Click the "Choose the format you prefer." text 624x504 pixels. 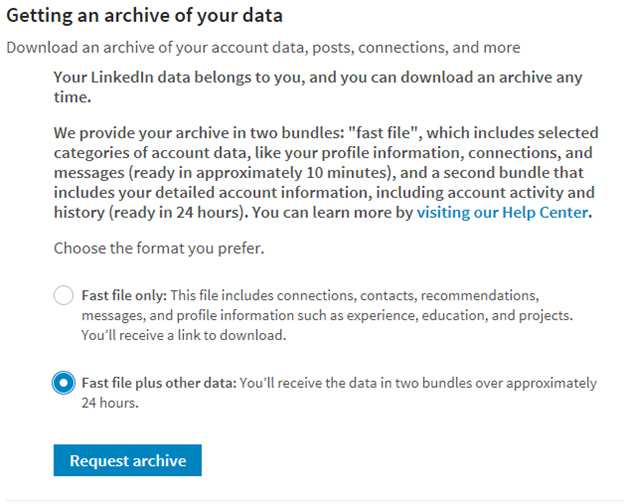pos(159,248)
